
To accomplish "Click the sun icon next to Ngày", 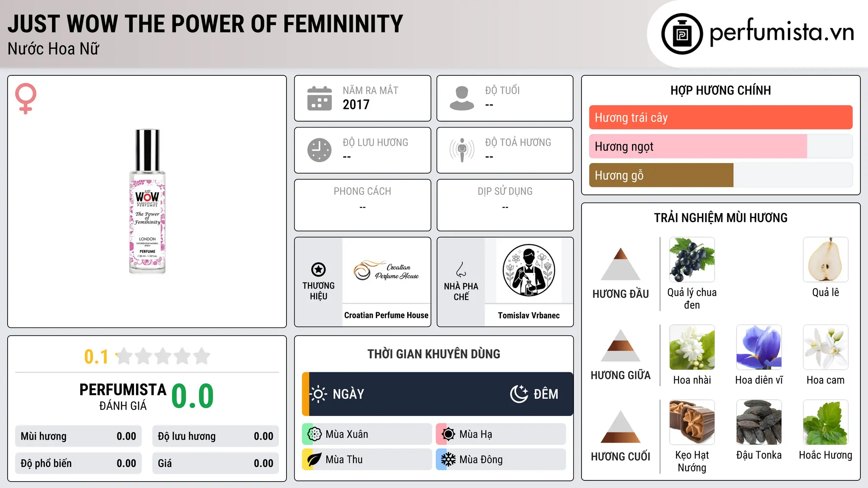I will pyautogui.click(x=318, y=394).
